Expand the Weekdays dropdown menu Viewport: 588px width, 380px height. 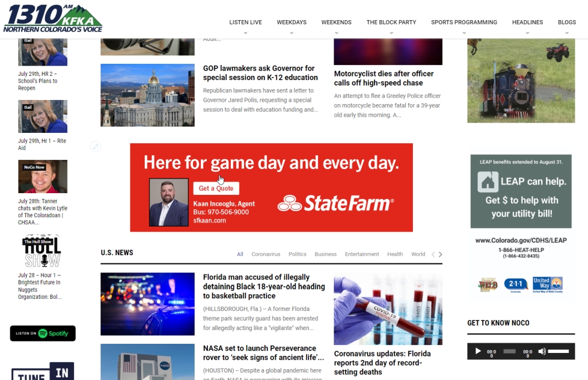coord(291,22)
